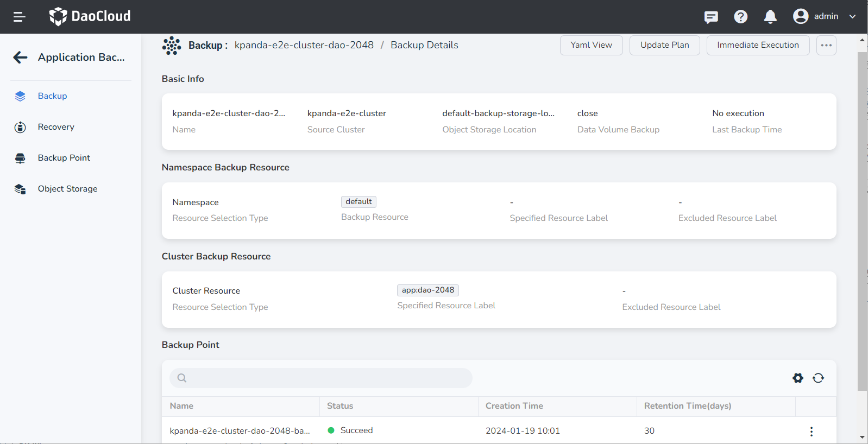This screenshot has height=444, width=868.
Task: Select Backup in the sidebar
Action: (x=52, y=96)
